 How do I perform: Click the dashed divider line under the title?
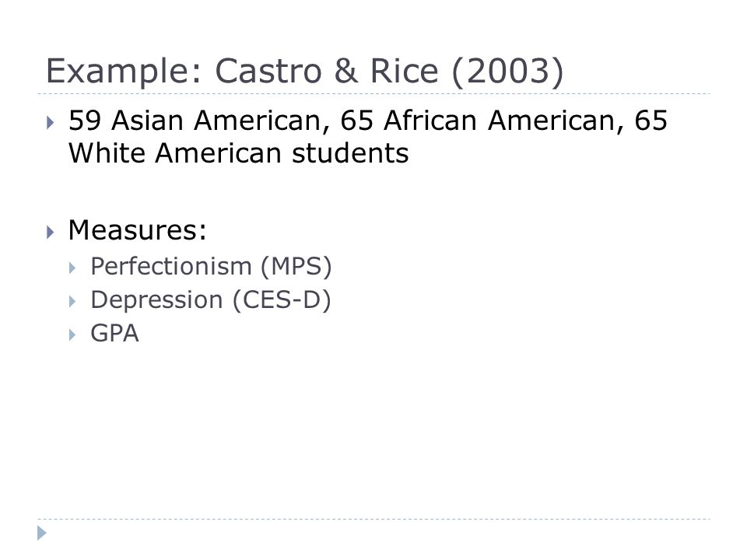[373, 94]
